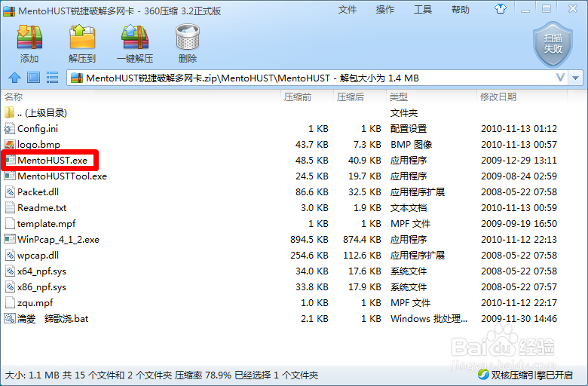Image resolution: width=588 pixels, height=386 pixels.
Task: Go up one level with blue arrow
Action: (14, 78)
